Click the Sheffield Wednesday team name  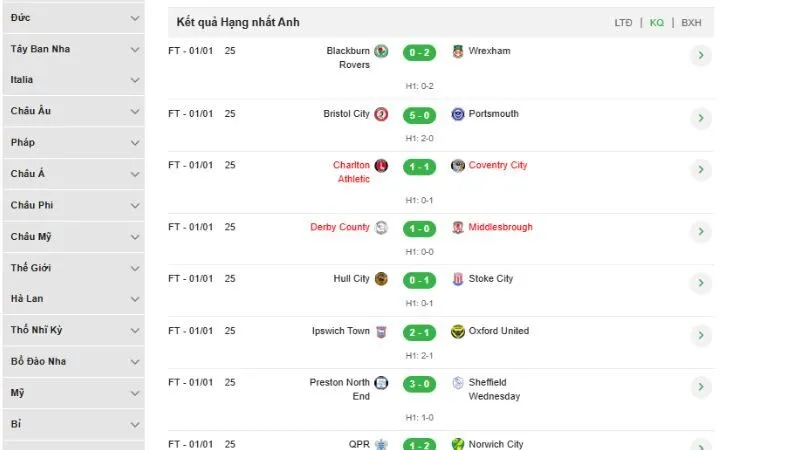(494, 389)
